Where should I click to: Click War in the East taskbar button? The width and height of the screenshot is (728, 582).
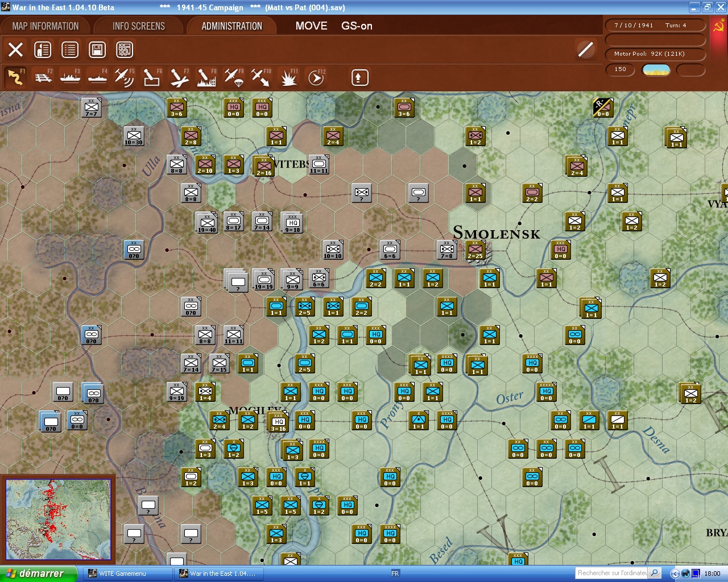[x=218, y=573]
